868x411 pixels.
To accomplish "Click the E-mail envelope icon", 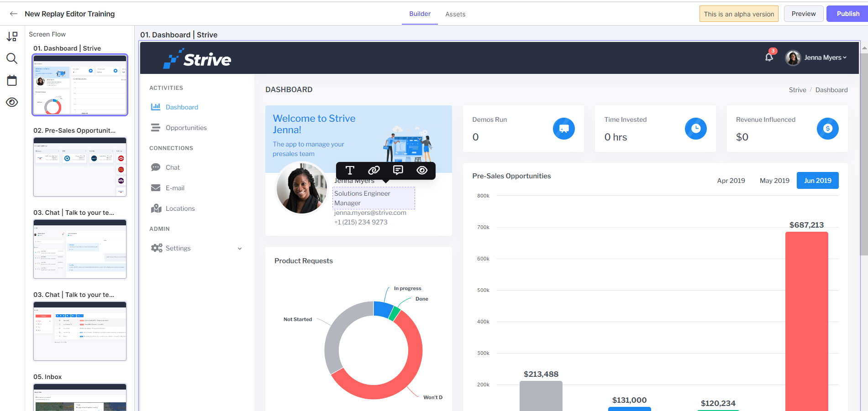I will tap(156, 188).
